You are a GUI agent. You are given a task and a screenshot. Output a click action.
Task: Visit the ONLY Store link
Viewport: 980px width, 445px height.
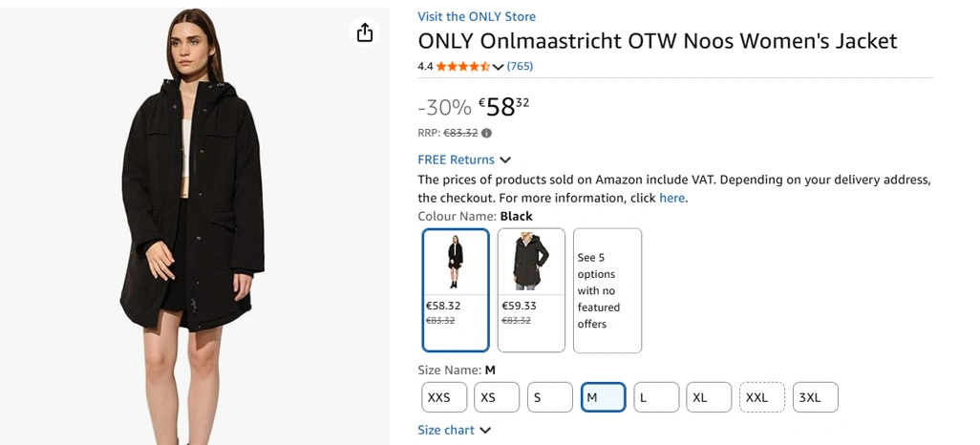pyautogui.click(x=477, y=16)
